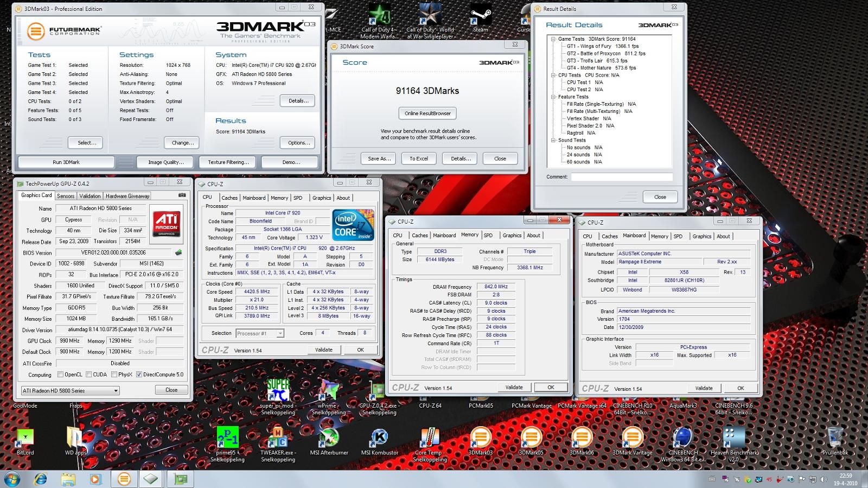868x488 pixels.
Task: Click Validate in CPU-Z memory window
Action: tap(514, 388)
